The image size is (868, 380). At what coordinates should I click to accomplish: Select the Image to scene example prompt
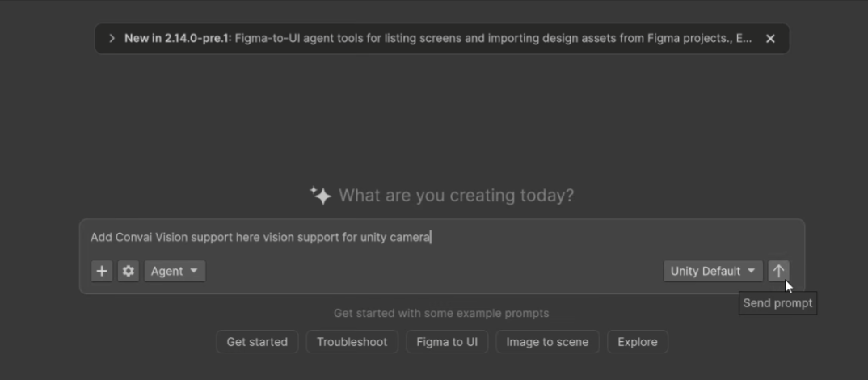[x=547, y=342]
